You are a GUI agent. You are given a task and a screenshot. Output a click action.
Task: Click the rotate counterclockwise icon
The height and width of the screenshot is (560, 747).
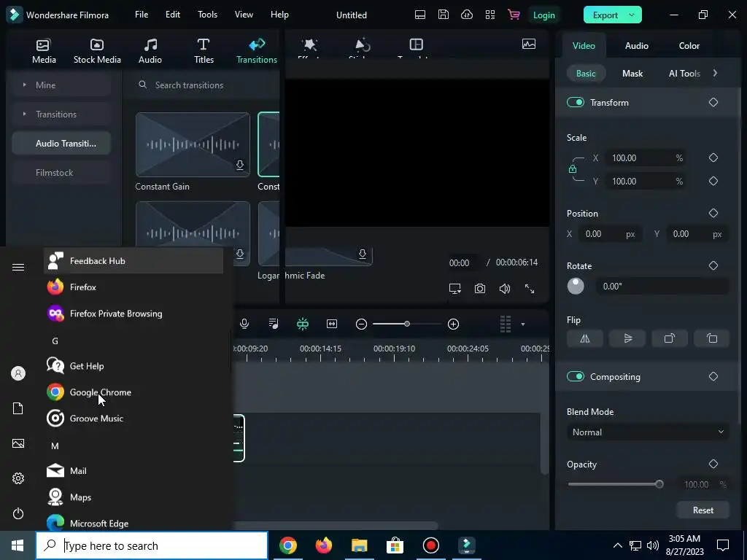712,338
